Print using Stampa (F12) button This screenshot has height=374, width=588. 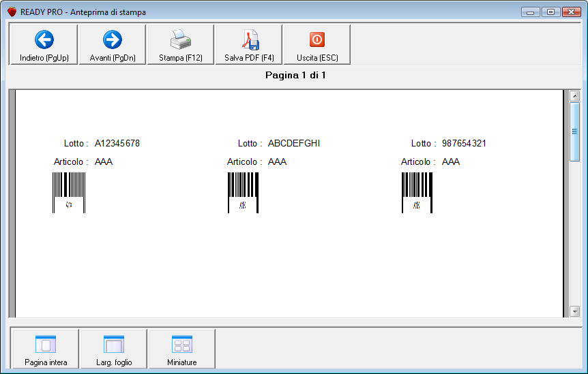(x=181, y=44)
